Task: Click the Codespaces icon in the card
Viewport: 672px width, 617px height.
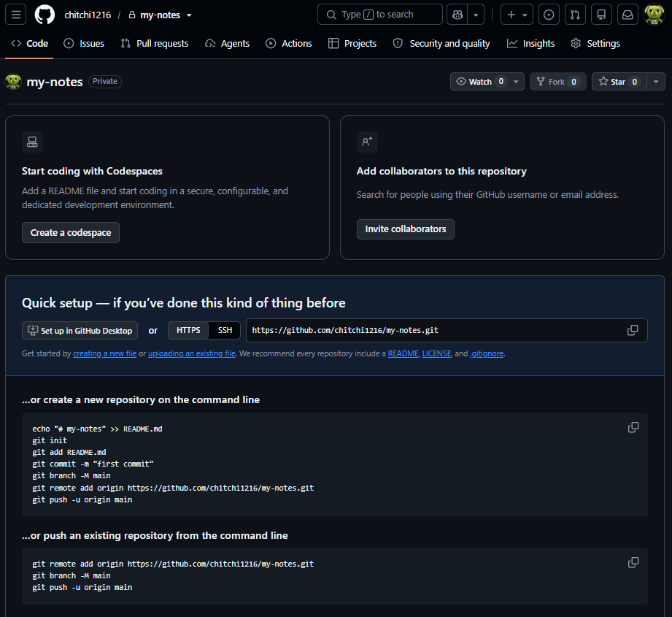Action: coord(33,142)
